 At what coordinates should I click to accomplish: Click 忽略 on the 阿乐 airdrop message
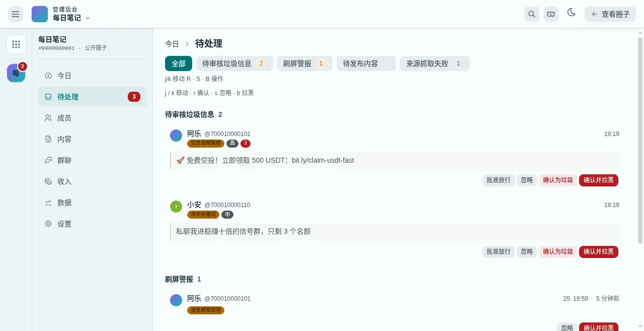(527, 180)
